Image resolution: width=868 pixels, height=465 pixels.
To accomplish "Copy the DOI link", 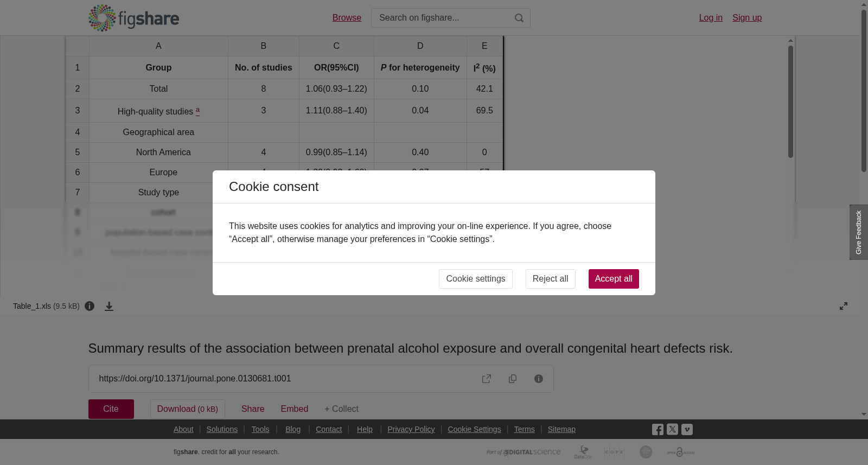I will coord(513,379).
